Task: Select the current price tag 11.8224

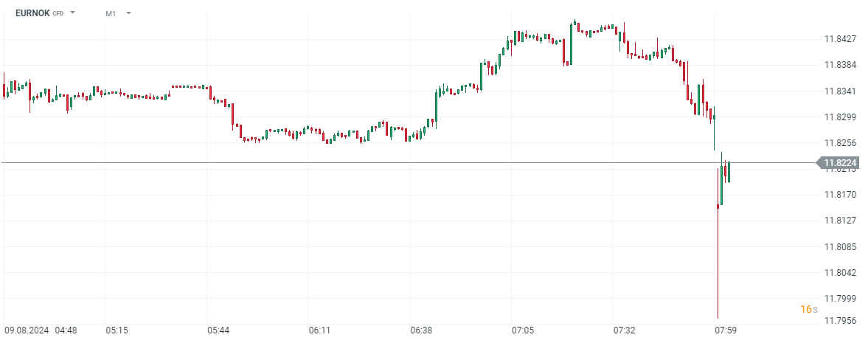Action: click(x=839, y=162)
